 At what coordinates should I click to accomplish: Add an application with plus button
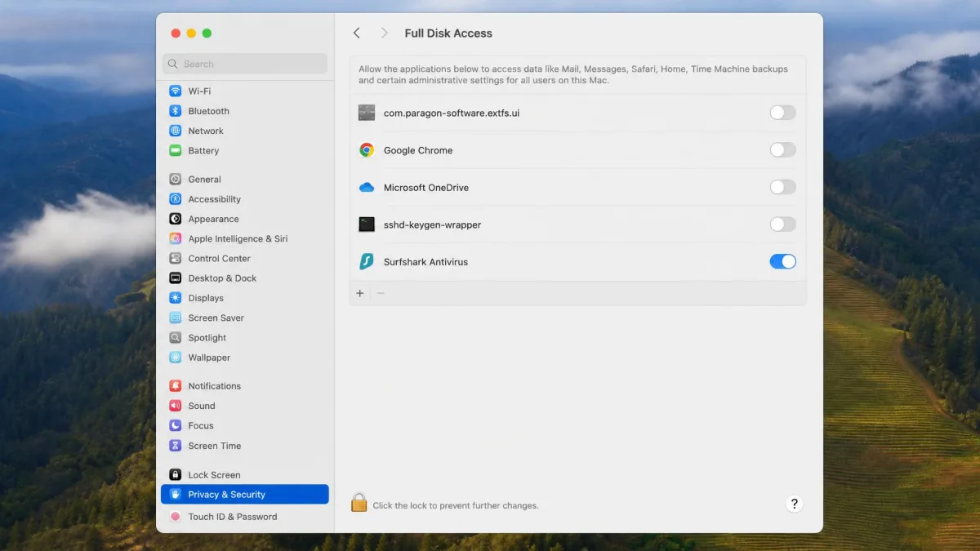point(360,293)
